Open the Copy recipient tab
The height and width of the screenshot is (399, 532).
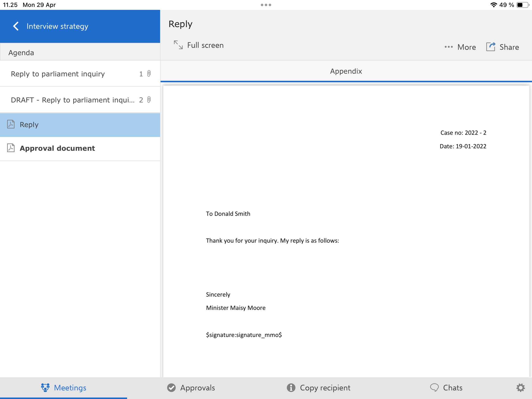[318, 388]
